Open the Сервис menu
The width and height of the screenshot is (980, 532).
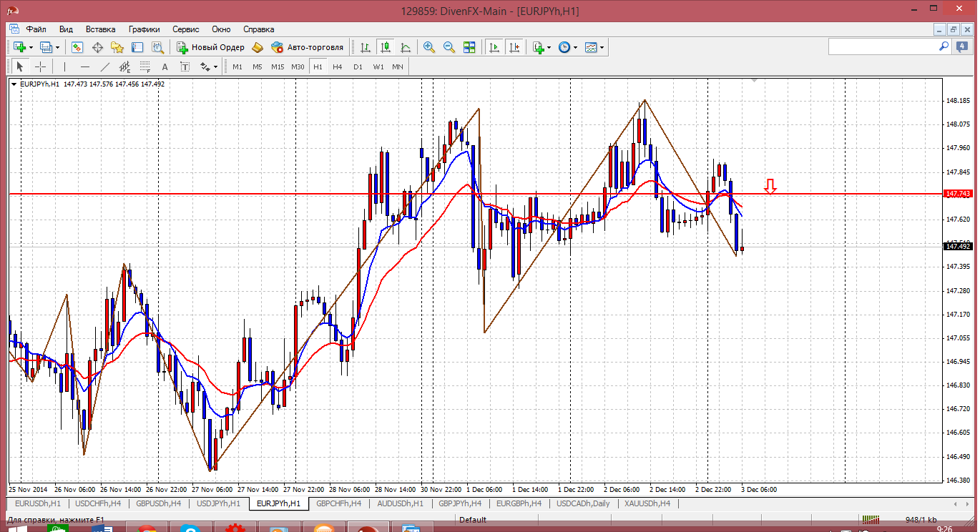[x=185, y=29]
